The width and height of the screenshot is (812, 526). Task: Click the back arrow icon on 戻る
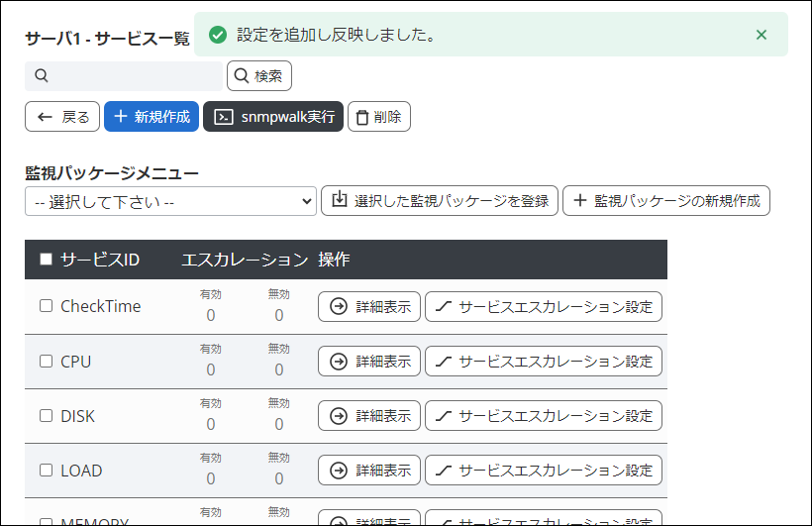pyautogui.click(x=45, y=117)
